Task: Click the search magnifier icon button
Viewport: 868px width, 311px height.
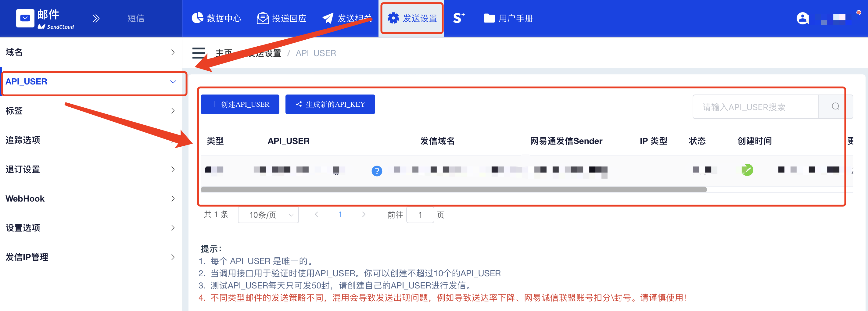Action: (x=835, y=107)
